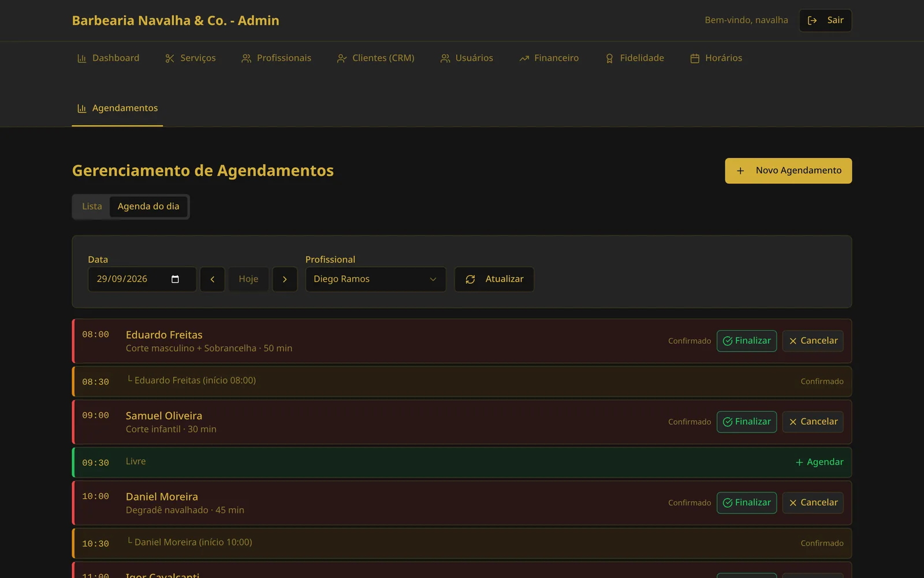This screenshot has height=578, width=924.
Task: Open the Horários tab
Action: [x=716, y=58]
